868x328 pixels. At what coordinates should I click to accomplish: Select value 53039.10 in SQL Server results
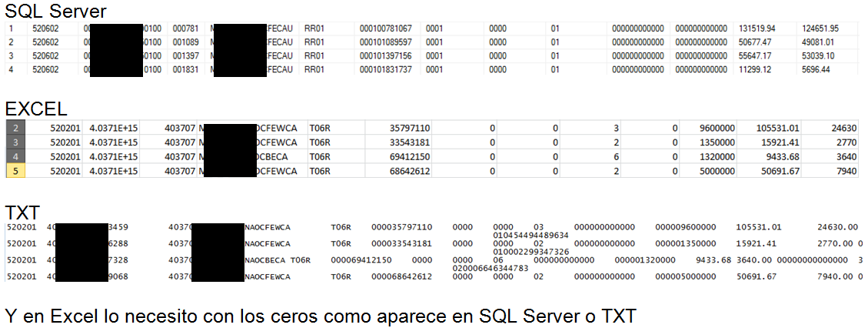click(x=818, y=56)
